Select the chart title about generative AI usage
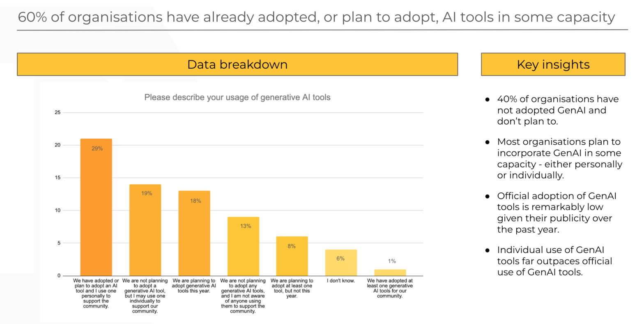The width and height of the screenshot is (644, 324). tap(237, 97)
